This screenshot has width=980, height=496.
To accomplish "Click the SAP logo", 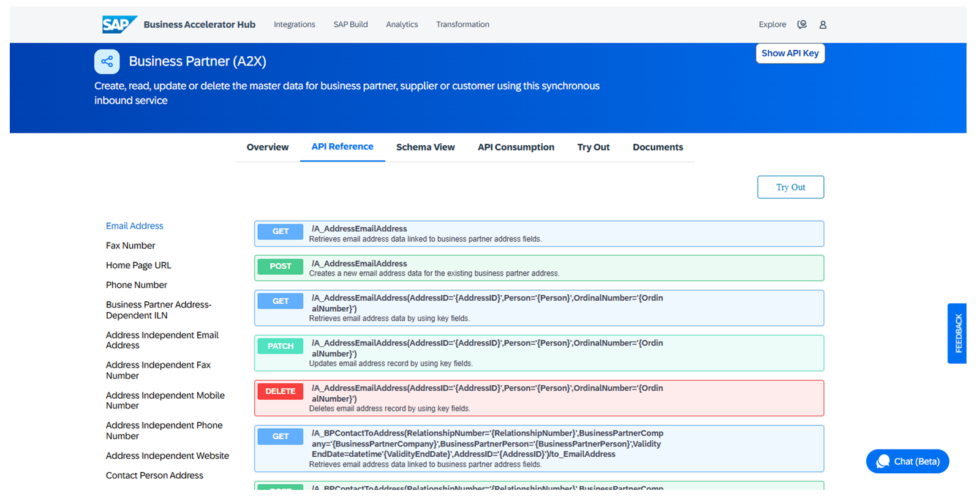I will coord(119,24).
